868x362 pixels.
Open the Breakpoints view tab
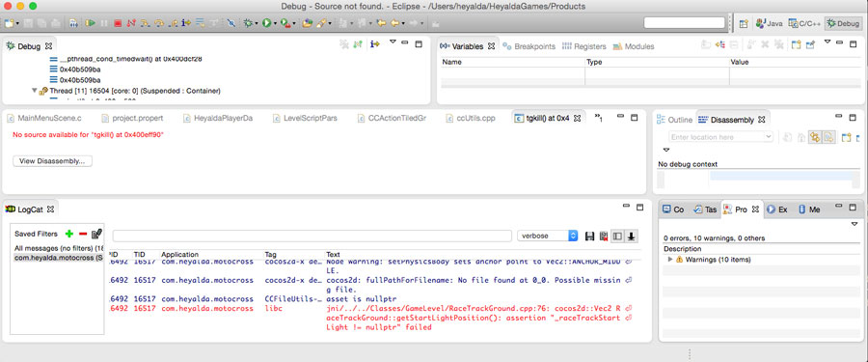coord(529,46)
